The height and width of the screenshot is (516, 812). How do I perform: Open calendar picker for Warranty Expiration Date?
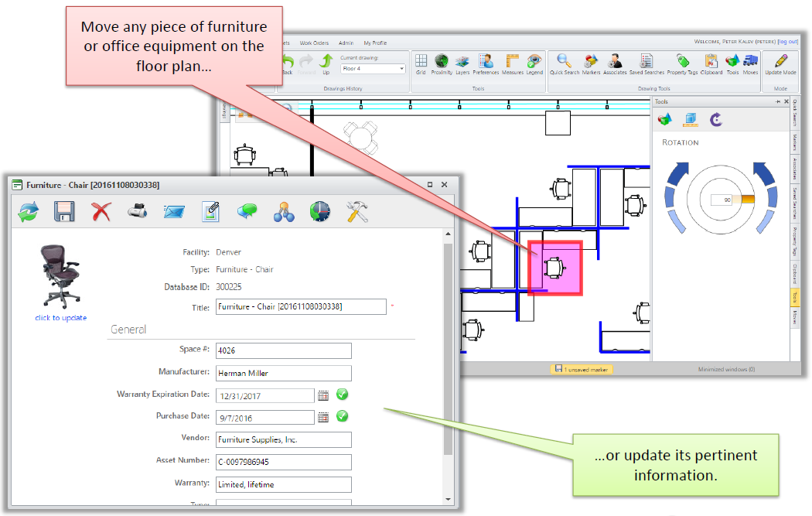(323, 395)
